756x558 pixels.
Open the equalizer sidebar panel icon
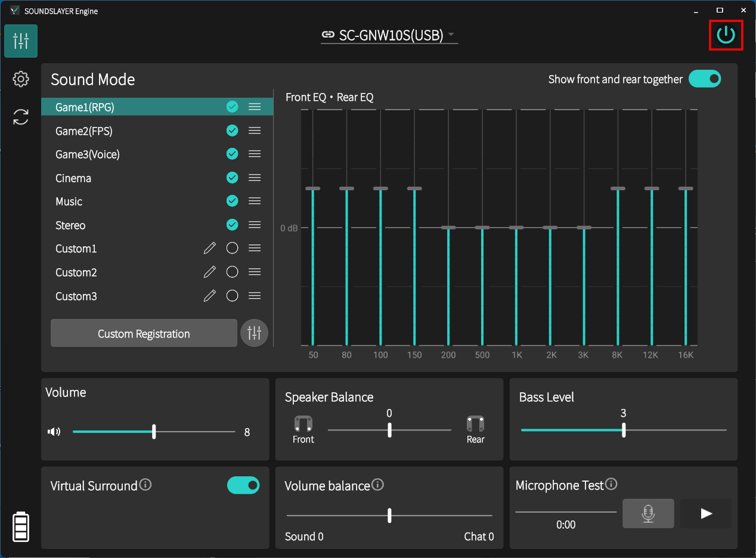[x=21, y=41]
